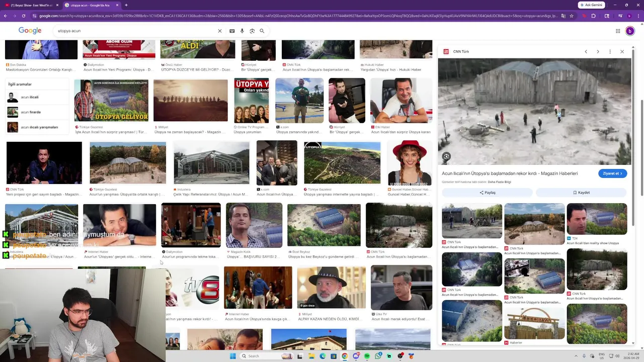Search inside preview image with Lens icon
This screenshot has width=644, height=362.
point(446,156)
